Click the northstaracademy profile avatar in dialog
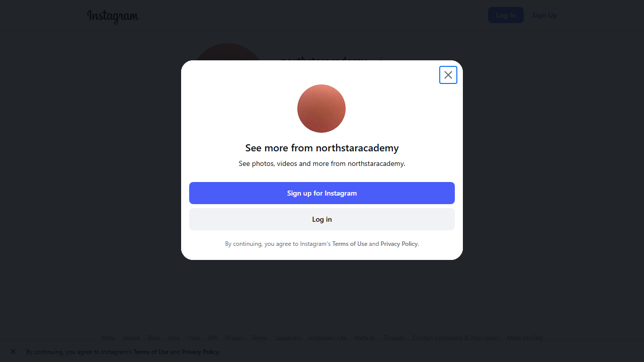The width and height of the screenshot is (644, 362). coord(321,109)
